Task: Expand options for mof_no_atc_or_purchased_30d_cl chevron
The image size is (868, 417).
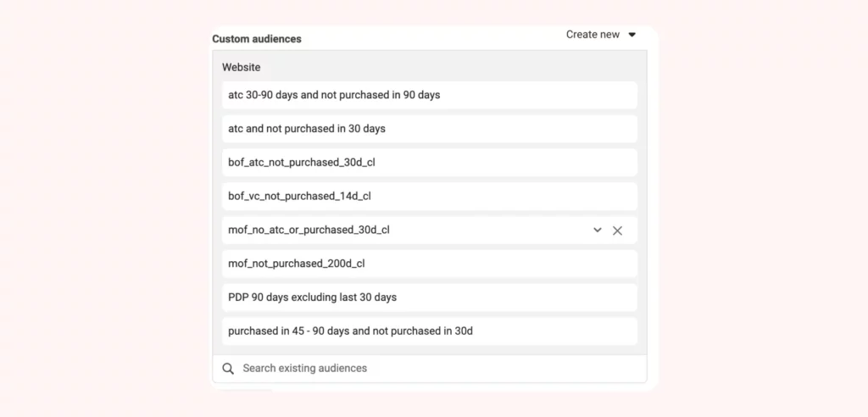Action: pos(598,230)
